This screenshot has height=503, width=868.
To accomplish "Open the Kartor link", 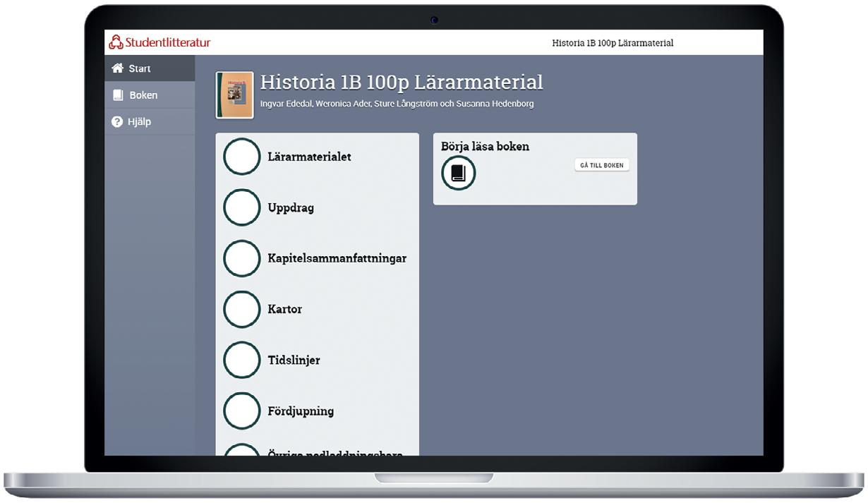I will pyautogui.click(x=285, y=309).
